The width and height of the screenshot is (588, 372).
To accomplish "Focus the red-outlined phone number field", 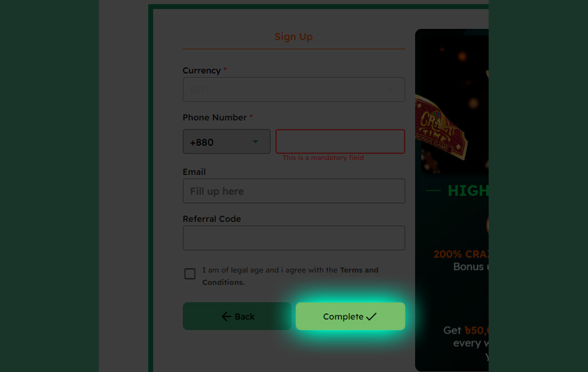I will click(340, 141).
